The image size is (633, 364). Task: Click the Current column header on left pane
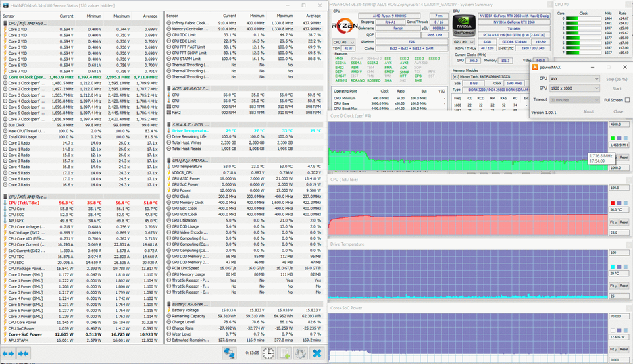pyautogui.click(x=67, y=16)
